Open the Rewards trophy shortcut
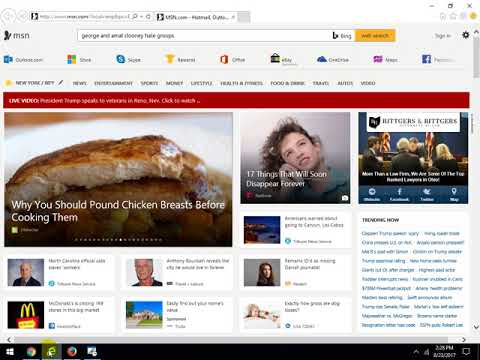Viewport: 480px width, 360px height. 180,60
